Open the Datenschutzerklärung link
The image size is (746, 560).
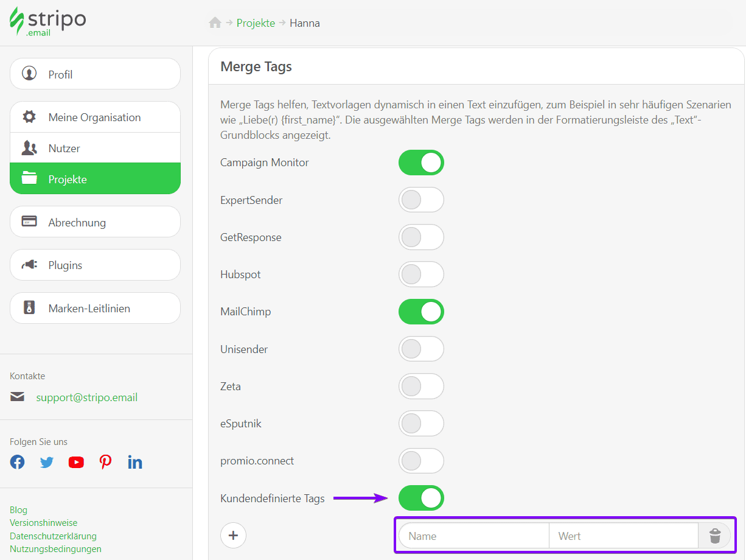click(53, 536)
